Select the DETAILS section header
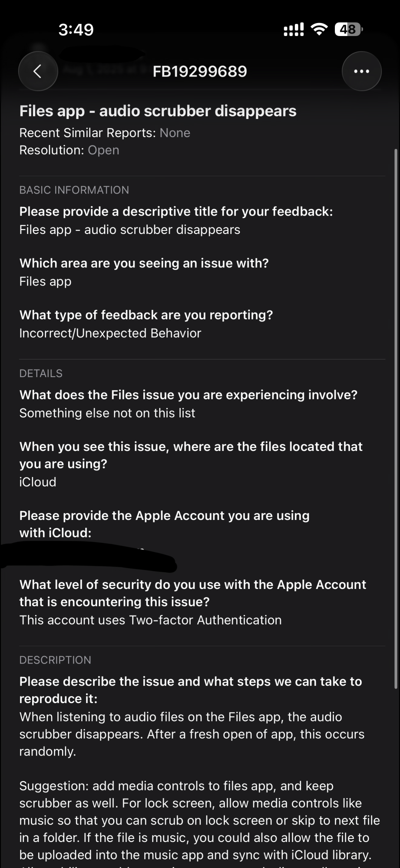 41,373
